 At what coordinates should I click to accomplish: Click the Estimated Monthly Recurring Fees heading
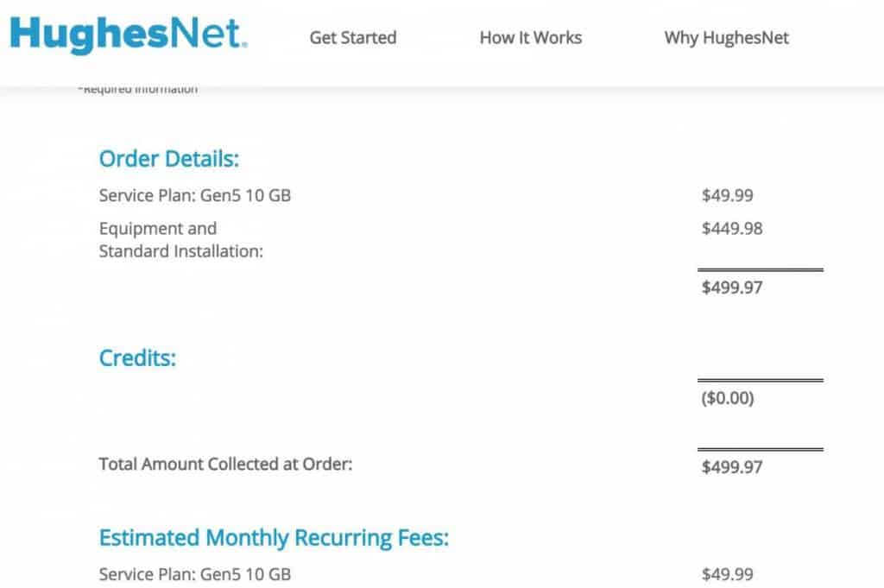[x=274, y=537]
